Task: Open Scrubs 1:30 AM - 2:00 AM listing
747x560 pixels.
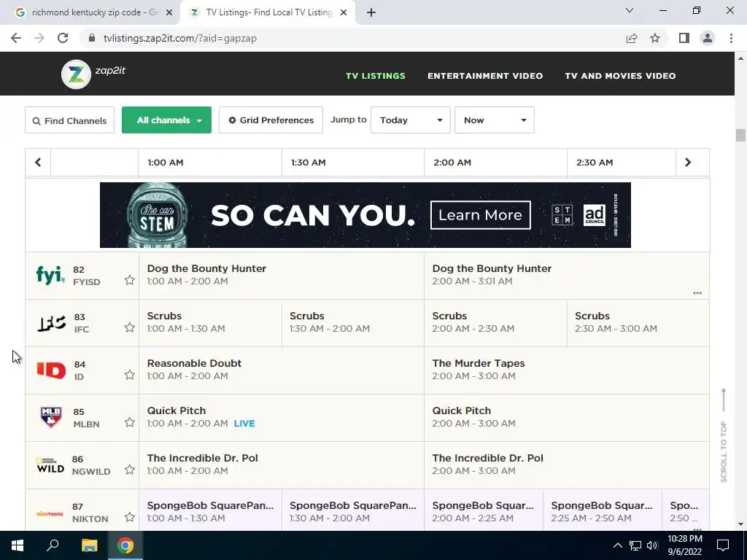Action: 353,323
